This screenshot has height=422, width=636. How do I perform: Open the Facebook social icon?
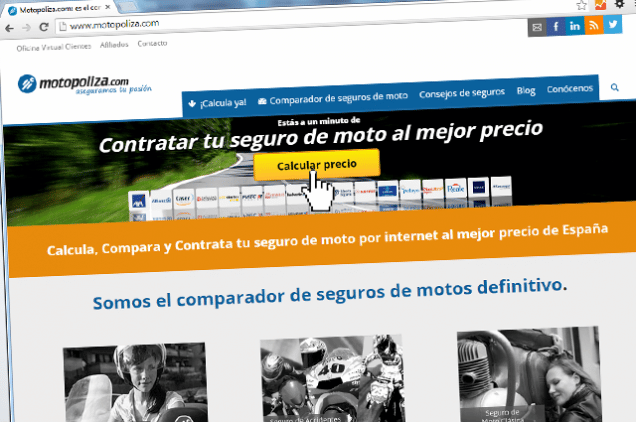point(556,27)
